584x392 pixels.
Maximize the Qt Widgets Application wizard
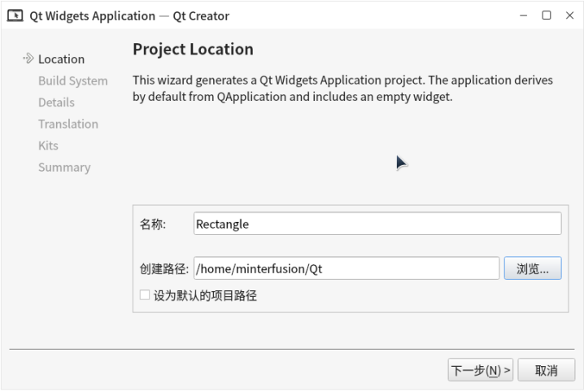(x=547, y=15)
